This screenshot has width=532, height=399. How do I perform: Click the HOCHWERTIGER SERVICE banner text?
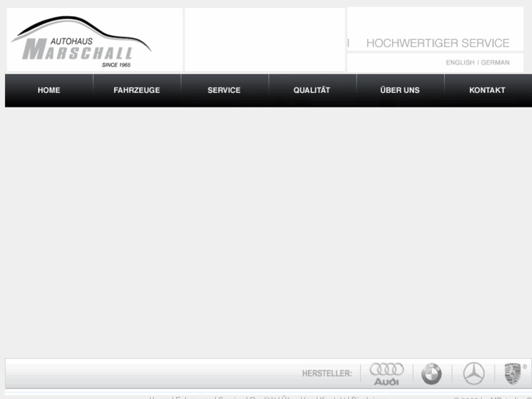tap(438, 43)
